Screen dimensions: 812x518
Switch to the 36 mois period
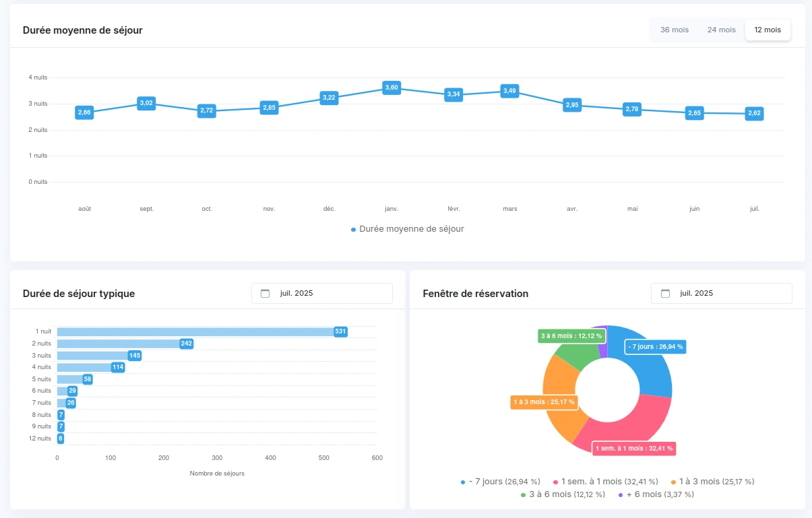click(x=675, y=30)
